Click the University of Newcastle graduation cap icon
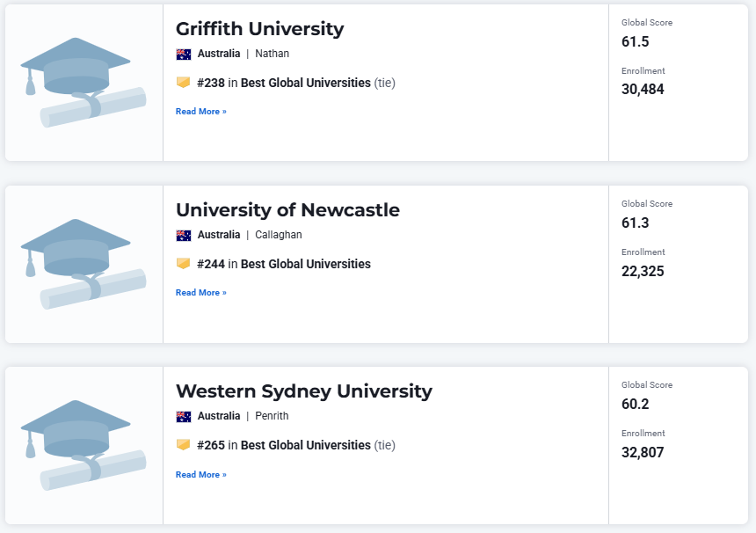Screen dimensions: 756x533 [x=83, y=264]
